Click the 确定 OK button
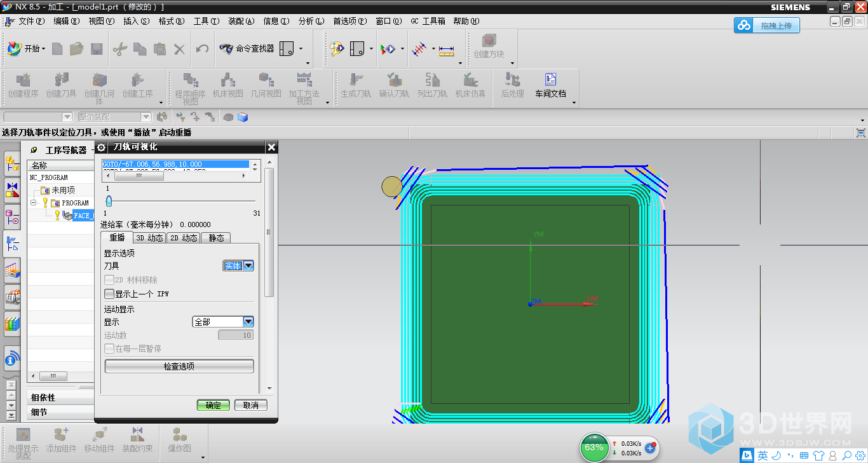 (x=214, y=405)
